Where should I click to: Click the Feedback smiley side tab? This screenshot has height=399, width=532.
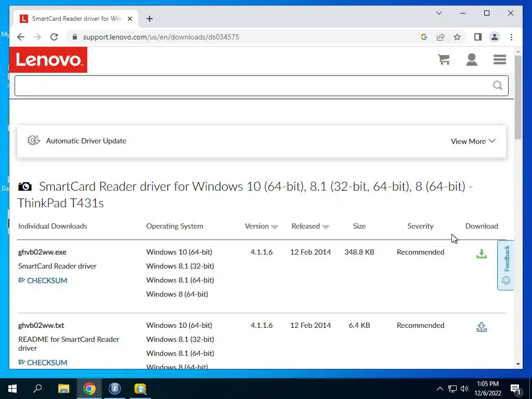point(506,265)
